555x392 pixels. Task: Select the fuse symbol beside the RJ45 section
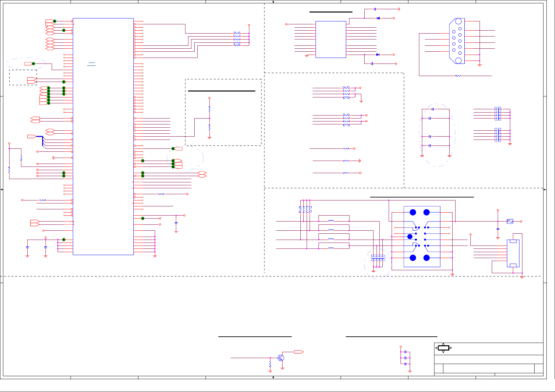pyautogui.click(x=510, y=222)
